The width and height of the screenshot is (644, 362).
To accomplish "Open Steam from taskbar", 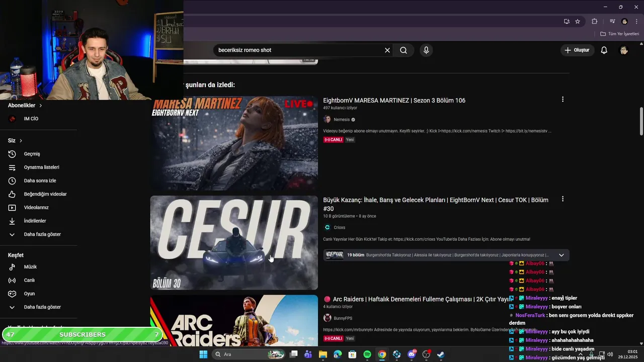I will click(441, 354).
